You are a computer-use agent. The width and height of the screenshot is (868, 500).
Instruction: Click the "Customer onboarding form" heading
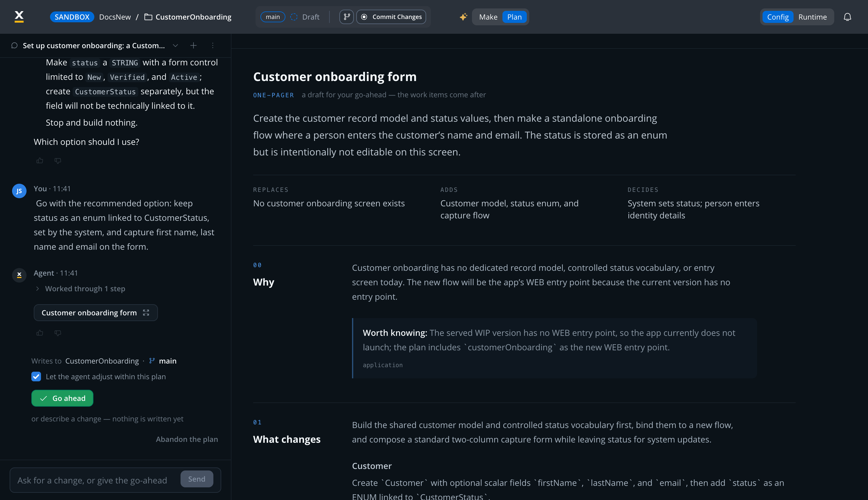pos(335,76)
